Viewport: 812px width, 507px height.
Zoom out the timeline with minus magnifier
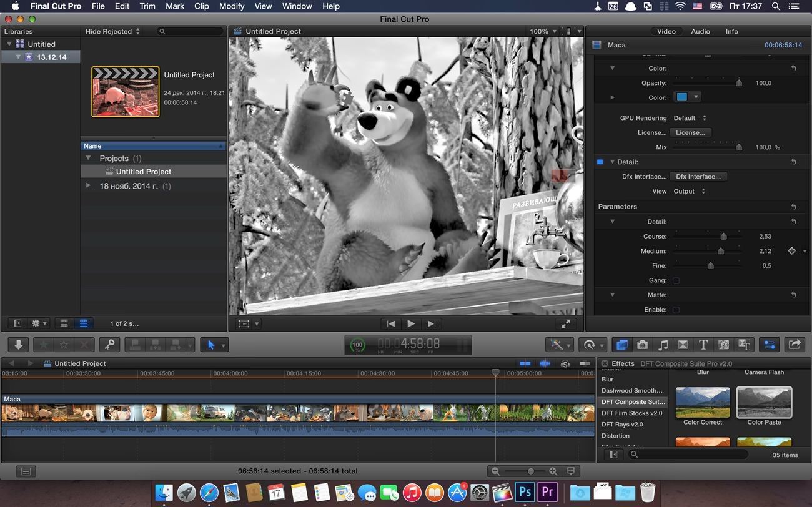point(495,471)
